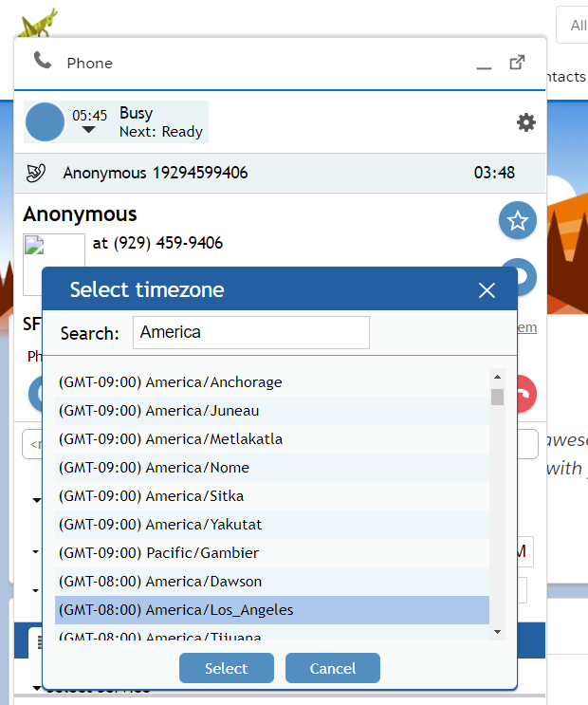The height and width of the screenshot is (705, 588).
Task: Open the phone settings gear
Action: [525, 122]
